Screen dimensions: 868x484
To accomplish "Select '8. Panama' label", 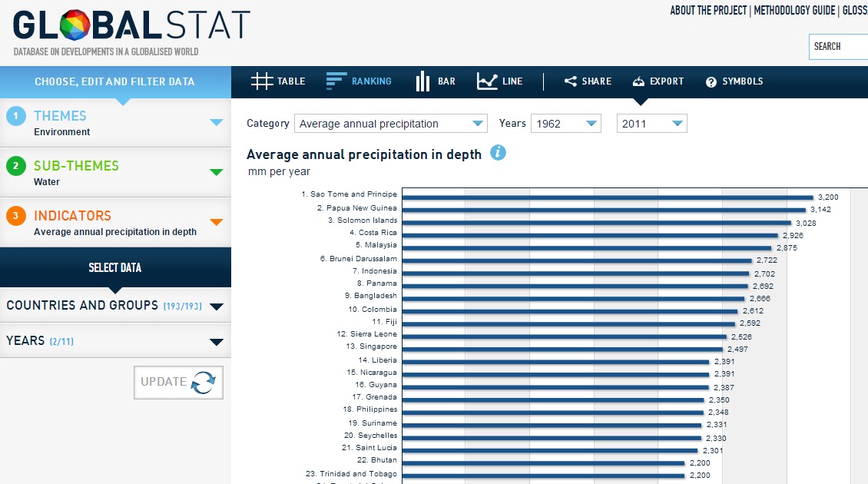I will (x=377, y=283).
